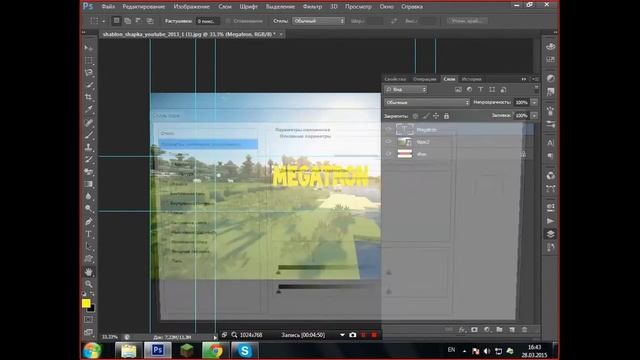Select the Dodge tool
The image size is (640, 360).
coord(89,208)
